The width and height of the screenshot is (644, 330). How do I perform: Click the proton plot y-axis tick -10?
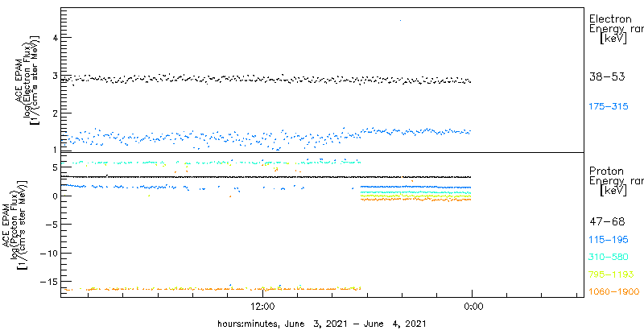coord(51,254)
